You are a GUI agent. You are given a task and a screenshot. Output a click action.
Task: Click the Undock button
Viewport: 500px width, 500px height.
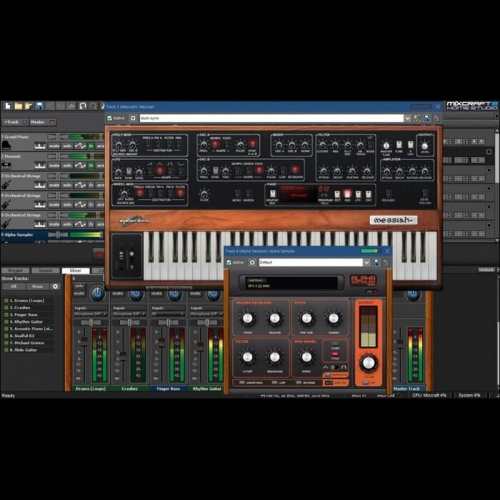point(486,269)
